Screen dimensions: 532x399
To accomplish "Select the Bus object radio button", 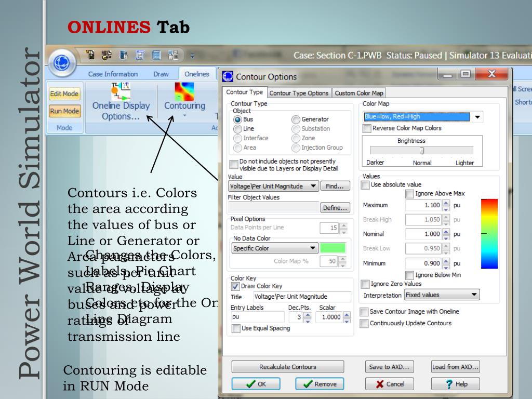I will click(237, 119).
